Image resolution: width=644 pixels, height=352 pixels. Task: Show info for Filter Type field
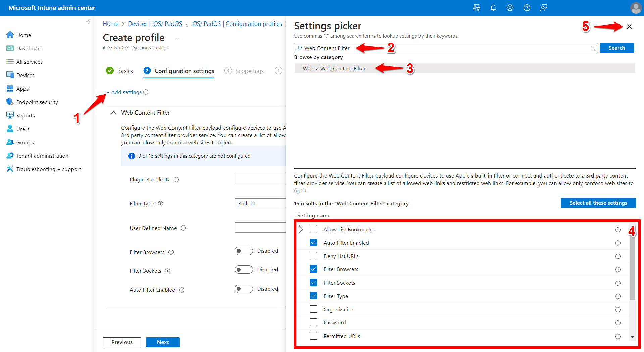pyautogui.click(x=160, y=204)
